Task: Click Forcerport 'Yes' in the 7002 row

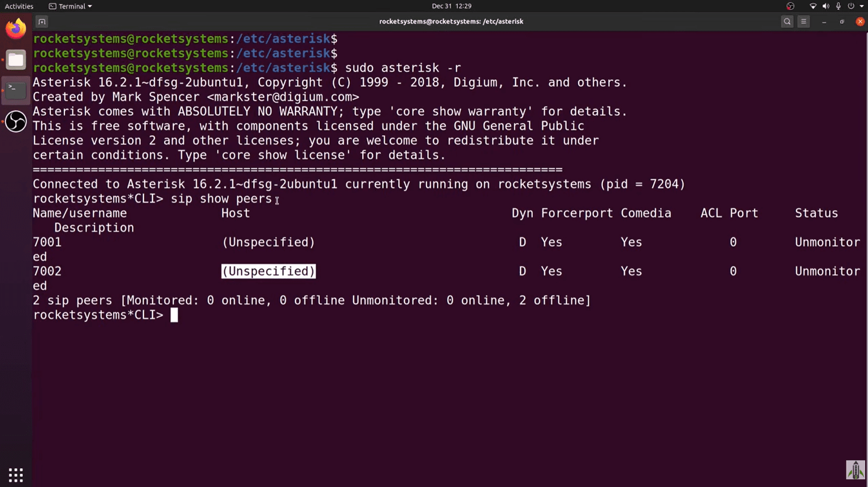Action: (552, 271)
